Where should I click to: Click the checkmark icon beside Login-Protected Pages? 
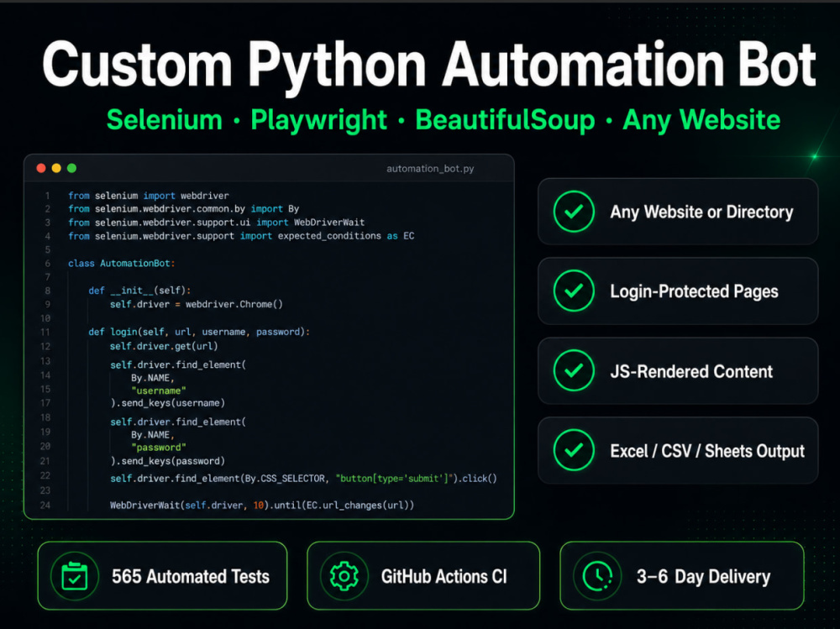(x=574, y=291)
